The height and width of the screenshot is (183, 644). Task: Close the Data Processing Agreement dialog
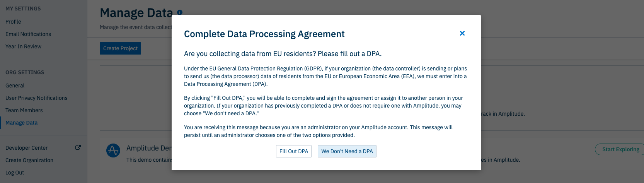click(462, 33)
